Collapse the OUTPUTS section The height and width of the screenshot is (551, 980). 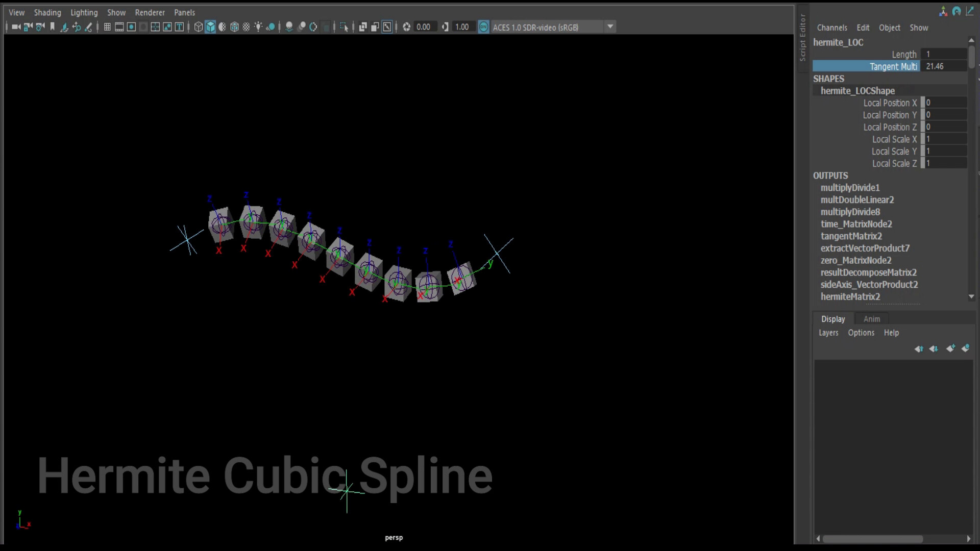click(x=830, y=175)
